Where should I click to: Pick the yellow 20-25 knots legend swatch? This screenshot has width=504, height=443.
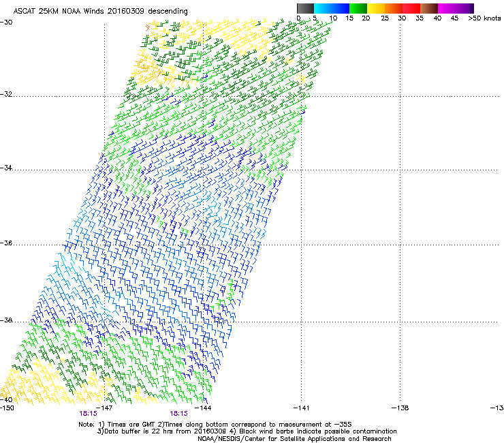coord(376,8)
